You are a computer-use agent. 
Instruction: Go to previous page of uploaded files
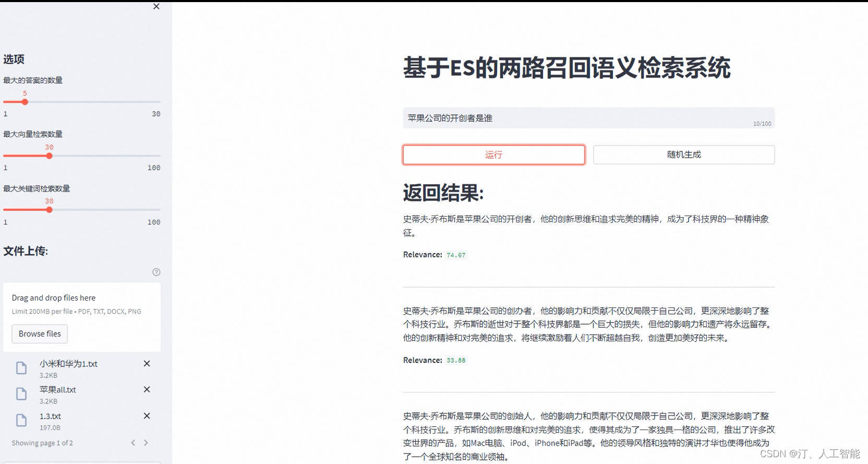tap(133, 443)
